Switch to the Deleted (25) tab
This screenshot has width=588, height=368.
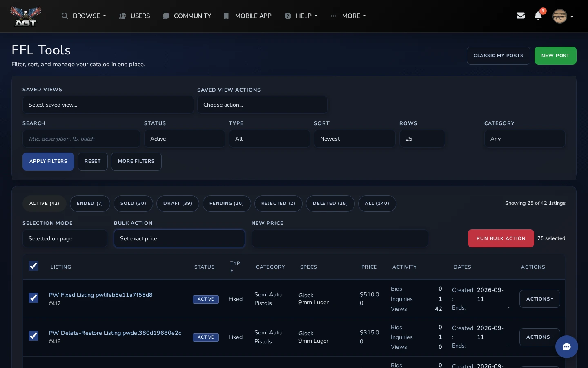330,203
